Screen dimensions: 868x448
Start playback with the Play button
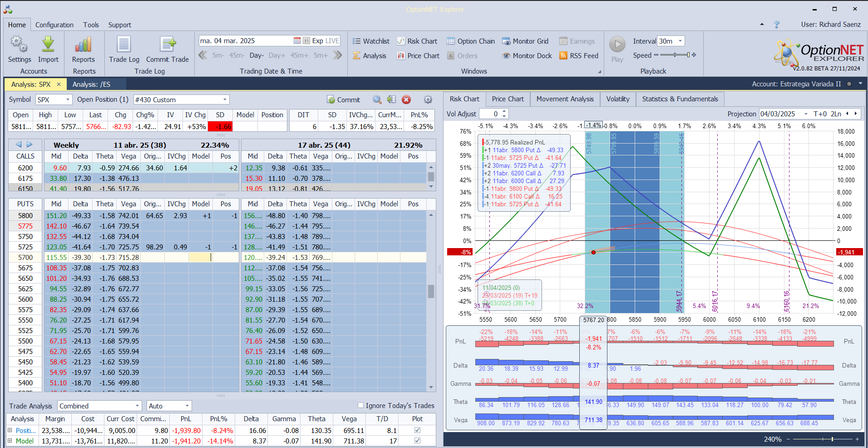617,45
